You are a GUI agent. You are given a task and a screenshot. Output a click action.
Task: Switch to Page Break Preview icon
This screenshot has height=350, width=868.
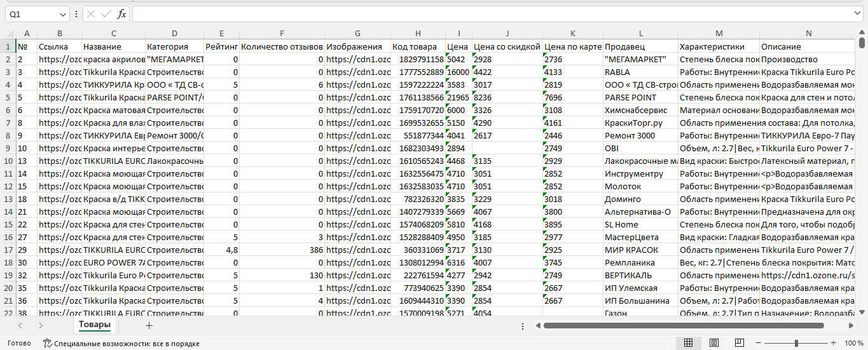pos(740,343)
